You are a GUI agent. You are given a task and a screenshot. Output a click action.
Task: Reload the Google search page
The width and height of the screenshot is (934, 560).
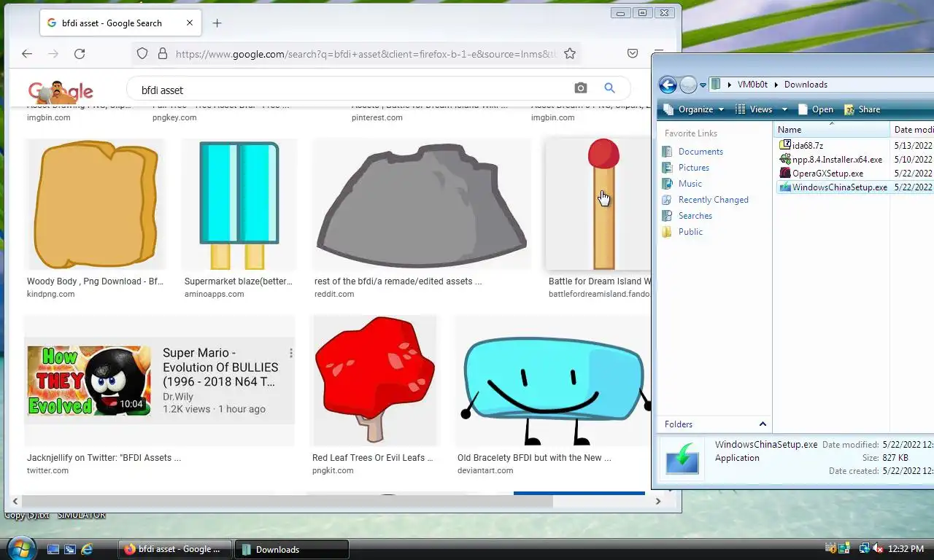tap(80, 53)
